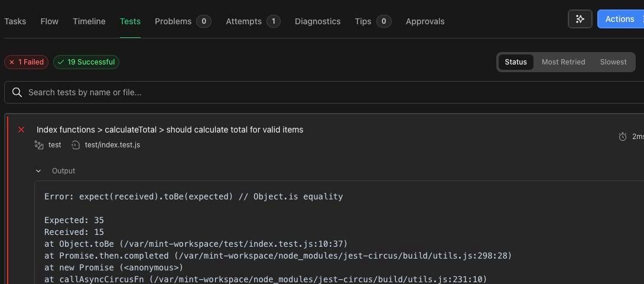
Task: Click the Error expect toBe message line
Action: point(193,197)
